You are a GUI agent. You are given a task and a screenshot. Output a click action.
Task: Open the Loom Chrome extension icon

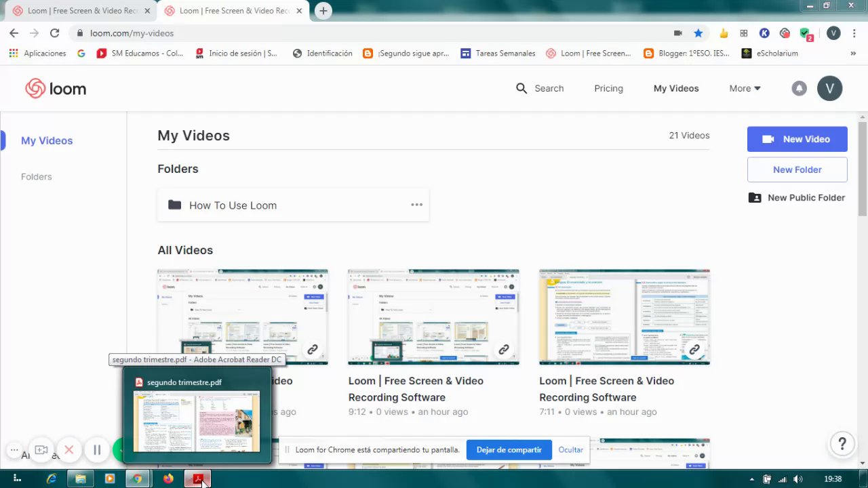pyautogui.click(x=785, y=33)
